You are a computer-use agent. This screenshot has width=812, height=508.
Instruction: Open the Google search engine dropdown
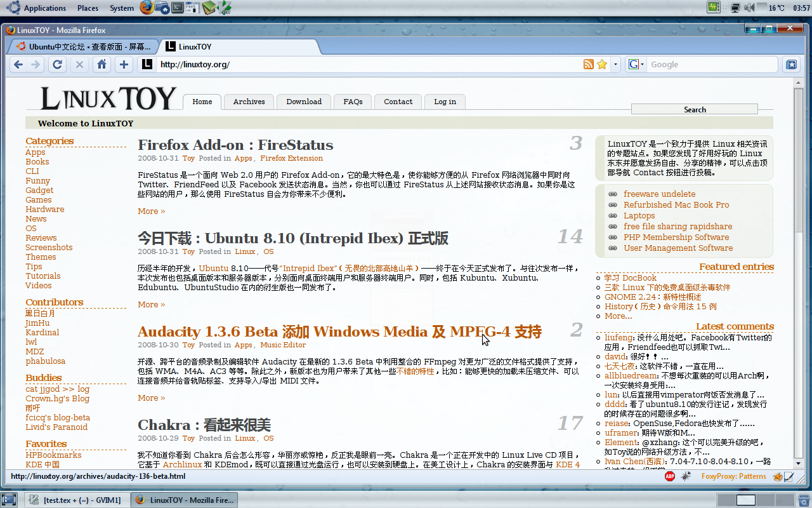click(636, 64)
